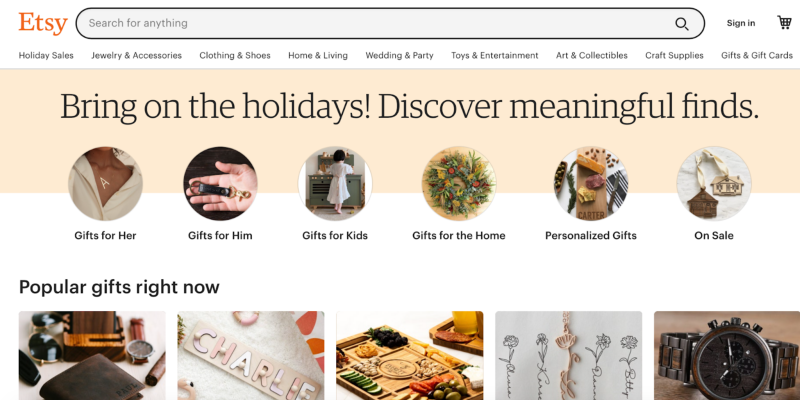The image size is (800, 400).
Task: Open the Jewelry & Accessories category
Action: point(136,56)
